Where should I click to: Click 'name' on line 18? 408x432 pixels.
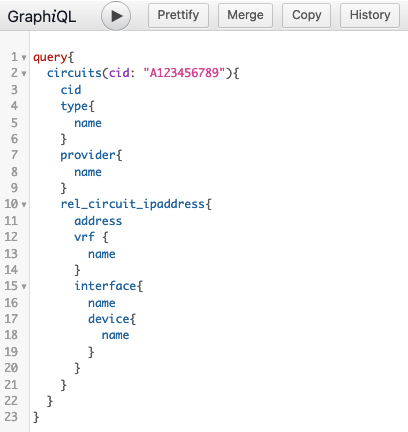[115, 335]
